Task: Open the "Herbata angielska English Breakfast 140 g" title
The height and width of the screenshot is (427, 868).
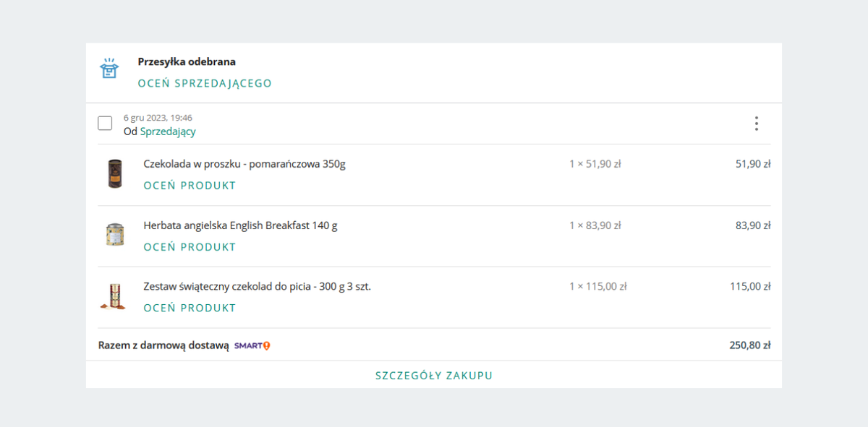Action: (240, 225)
